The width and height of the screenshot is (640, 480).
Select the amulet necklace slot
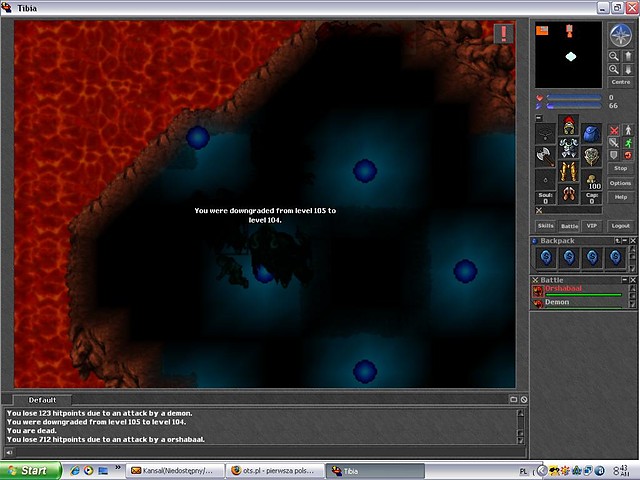point(545,133)
